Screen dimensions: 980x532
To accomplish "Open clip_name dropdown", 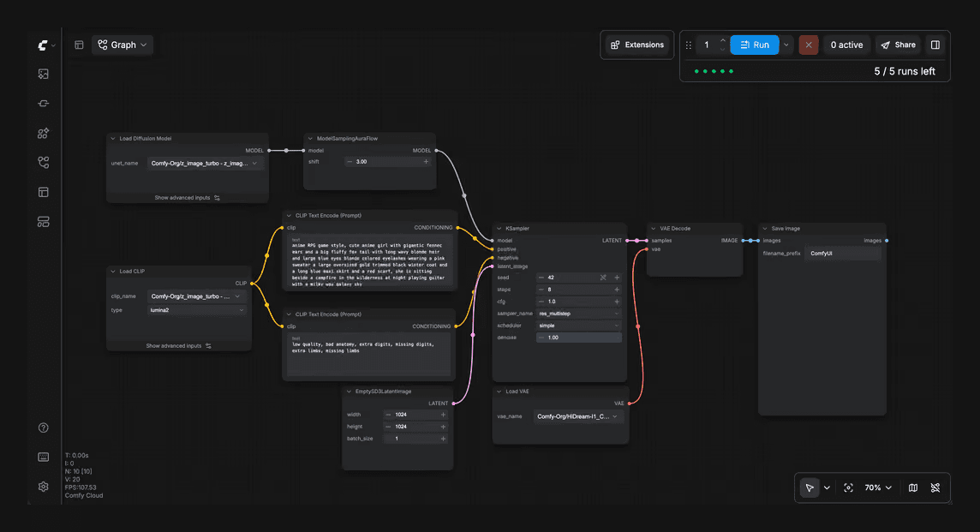I will [196, 296].
